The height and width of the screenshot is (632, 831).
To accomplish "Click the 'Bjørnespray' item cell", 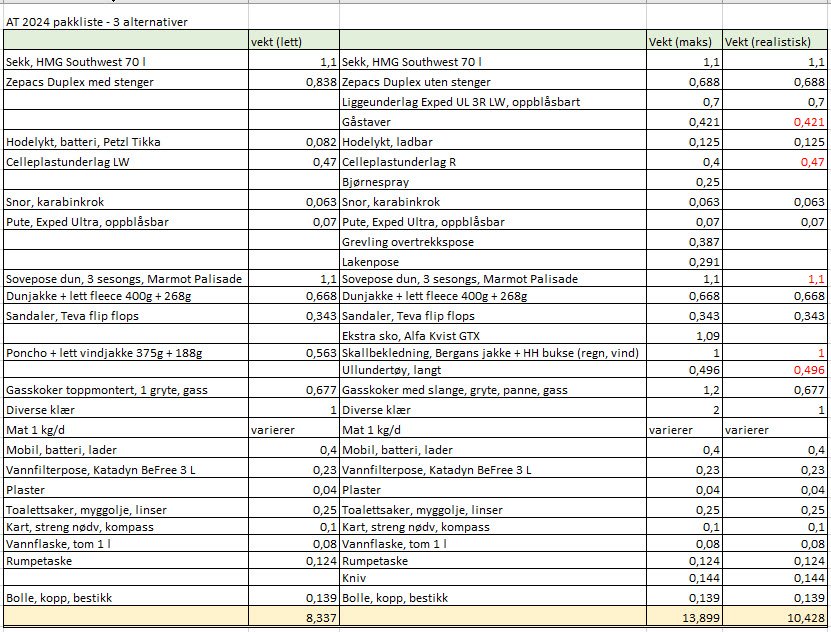I will click(494, 182).
